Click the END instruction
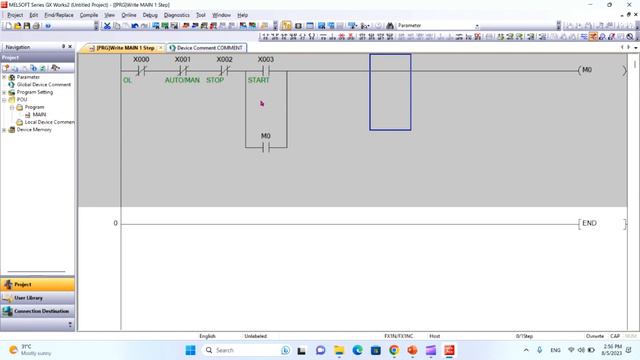 [x=602, y=224]
